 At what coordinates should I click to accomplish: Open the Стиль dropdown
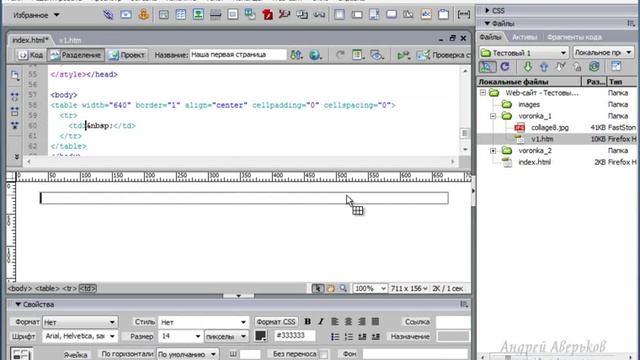(x=203, y=322)
